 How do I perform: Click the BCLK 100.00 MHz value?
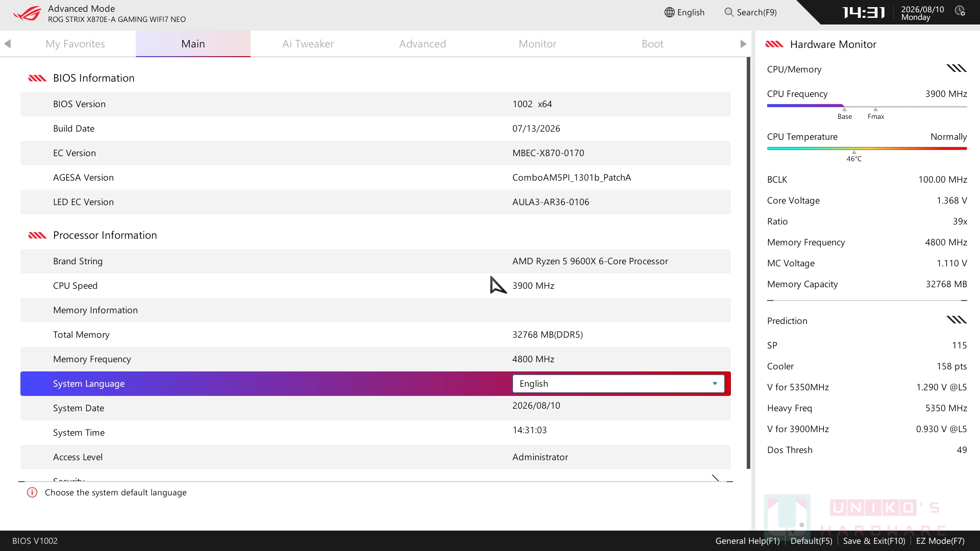click(x=942, y=180)
